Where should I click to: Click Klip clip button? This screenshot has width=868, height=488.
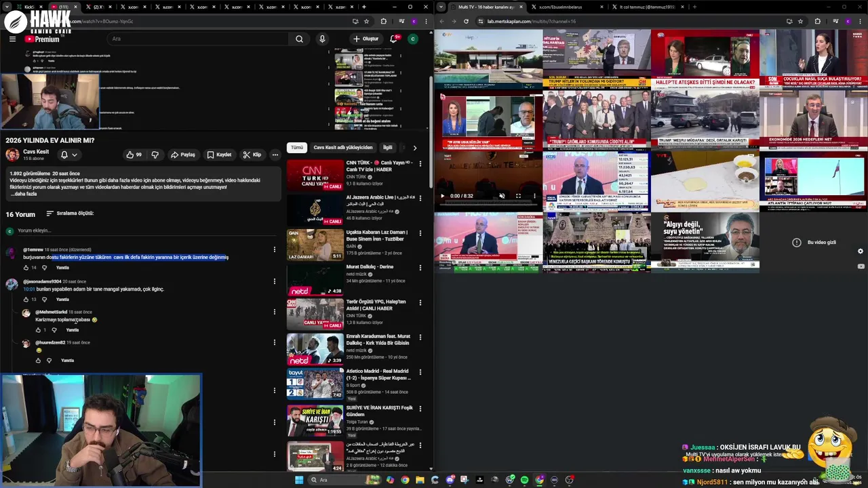tap(252, 155)
